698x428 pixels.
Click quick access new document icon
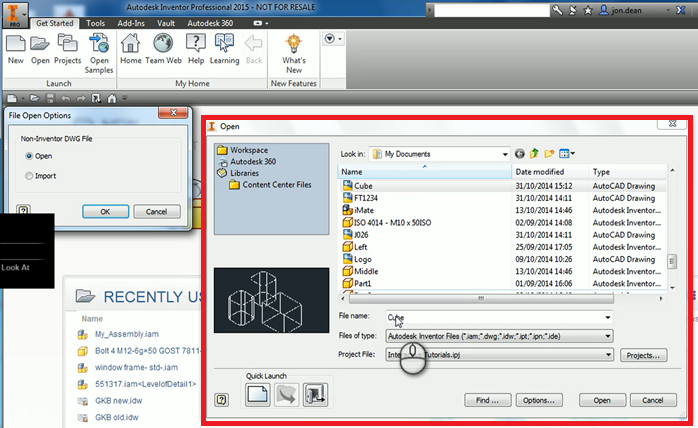[x=12, y=98]
